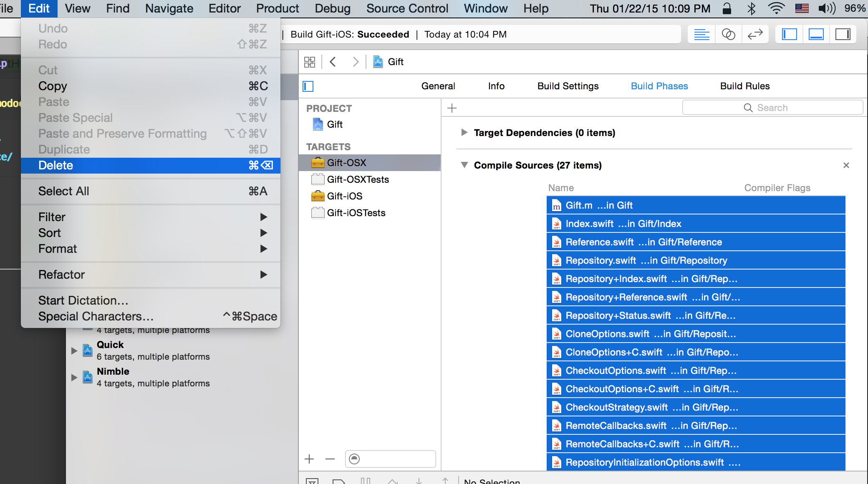Expand the Target Dependencies section
Screen dimensions: 868x484
[x=464, y=133]
